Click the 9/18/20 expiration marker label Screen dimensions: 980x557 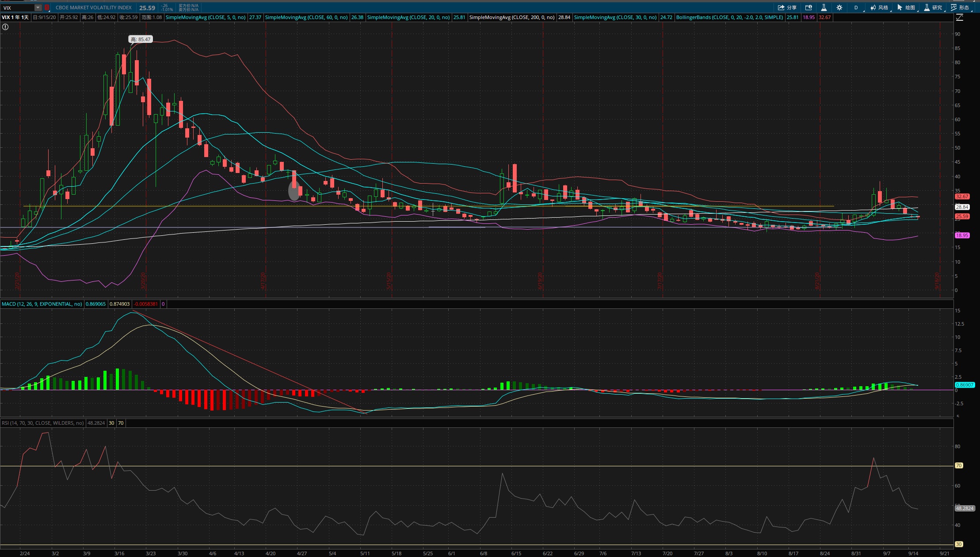coord(937,281)
